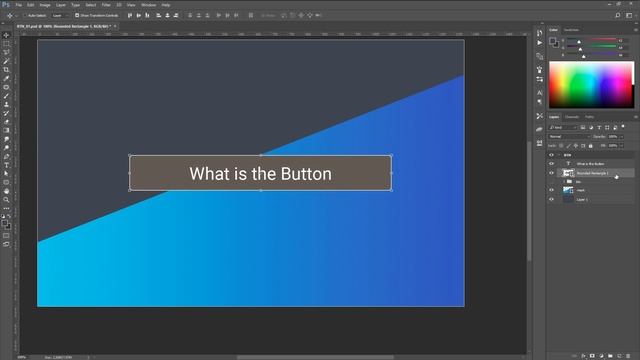
Task: Select the Crop tool
Action: pos(6,70)
